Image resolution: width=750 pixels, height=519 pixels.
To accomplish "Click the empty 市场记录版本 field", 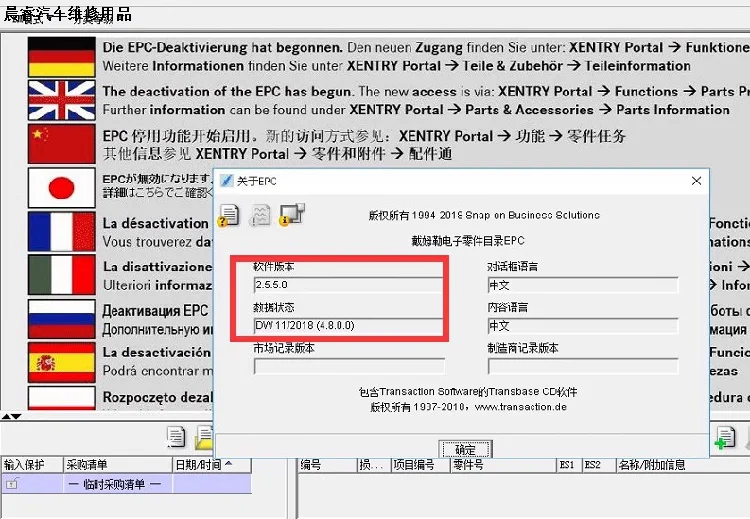I will coord(349,366).
